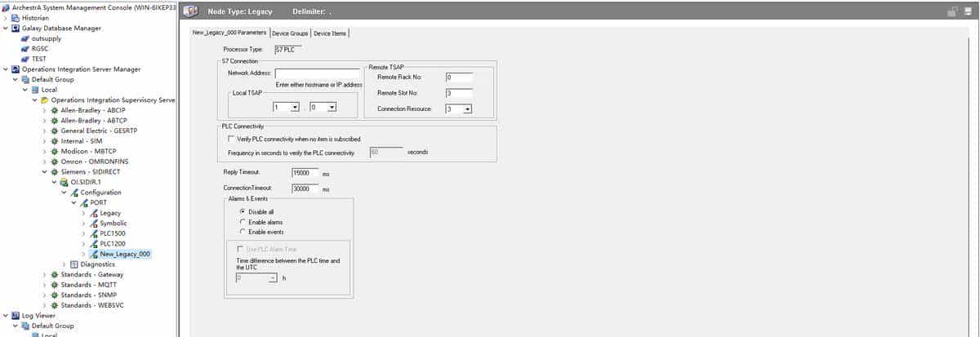
Task: Open the UTC time difference dropdown
Action: tap(273, 278)
